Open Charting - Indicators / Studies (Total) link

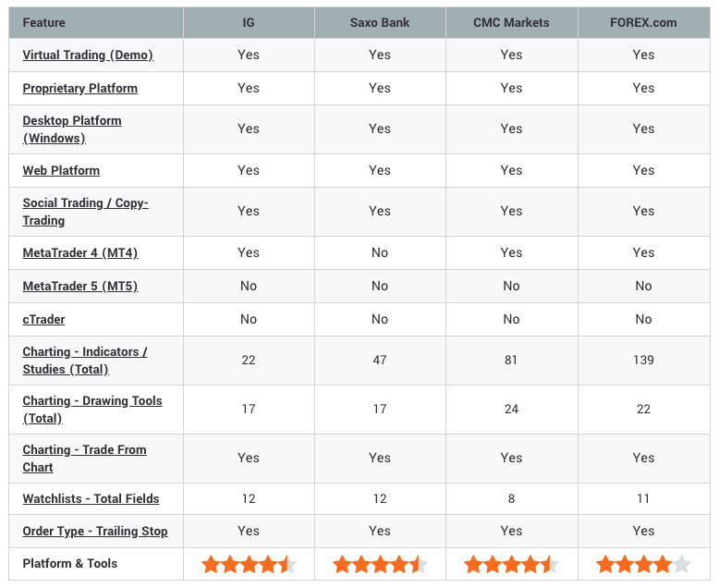pos(85,361)
